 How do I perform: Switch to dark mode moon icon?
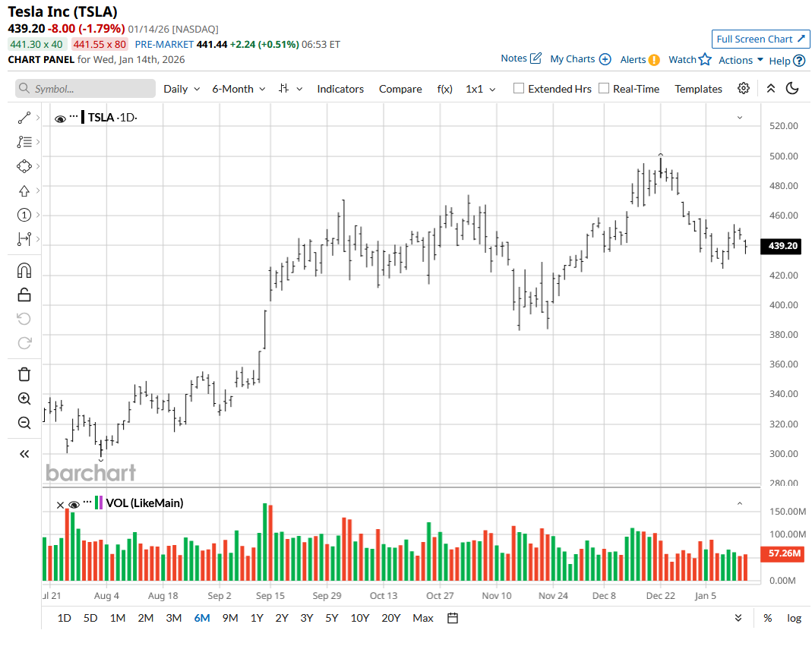pyautogui.click(x=792, y=89)
